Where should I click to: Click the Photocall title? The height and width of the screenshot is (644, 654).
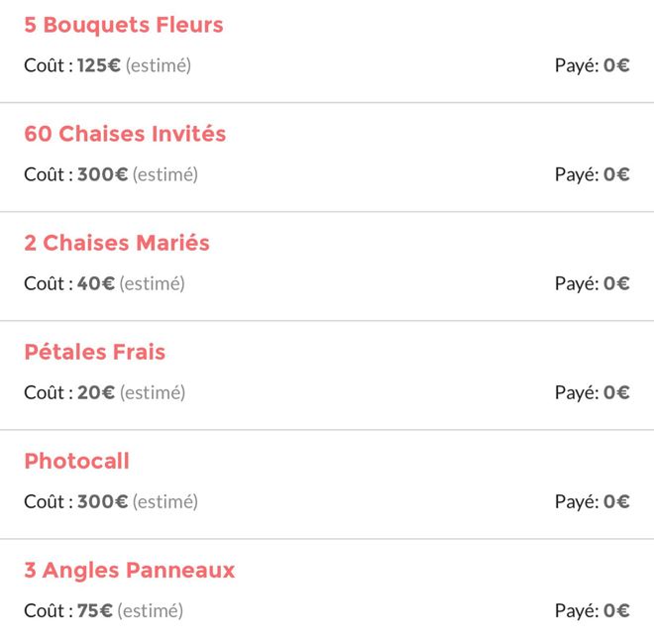pos(77,462)
